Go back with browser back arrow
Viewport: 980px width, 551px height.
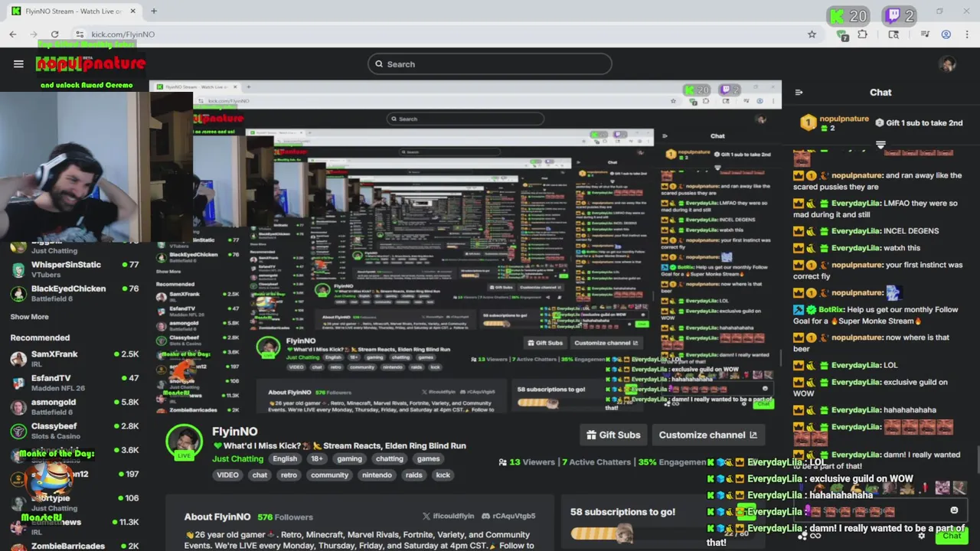13,34
